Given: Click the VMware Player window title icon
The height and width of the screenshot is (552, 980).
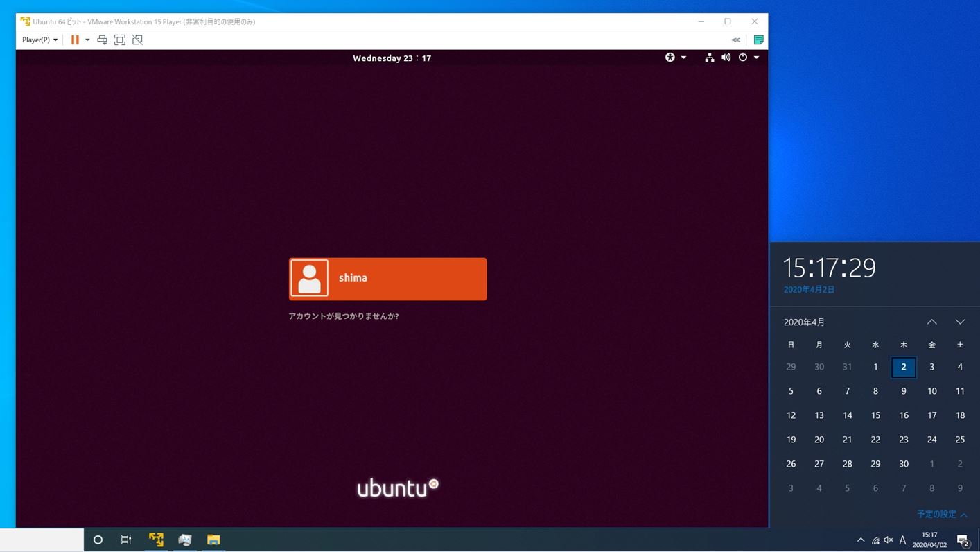Looking at the screenshot, I should [25, 21].
